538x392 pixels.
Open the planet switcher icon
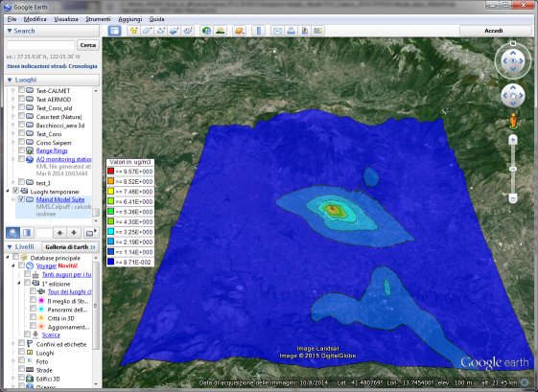click(239, 31)
